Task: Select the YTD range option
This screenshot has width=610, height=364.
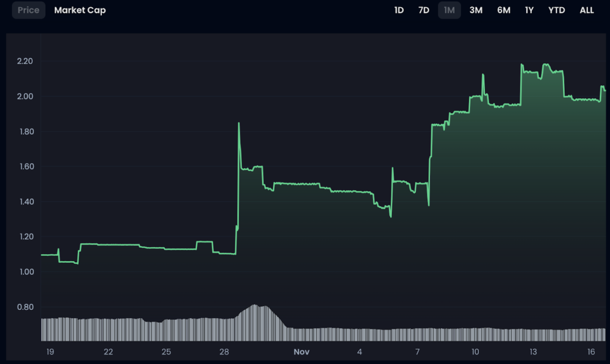Action: point(556,10)
